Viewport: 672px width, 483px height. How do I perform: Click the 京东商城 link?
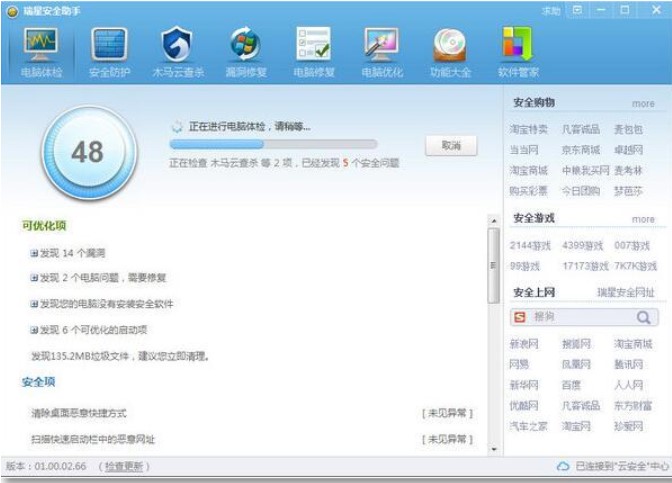point(581,150)
